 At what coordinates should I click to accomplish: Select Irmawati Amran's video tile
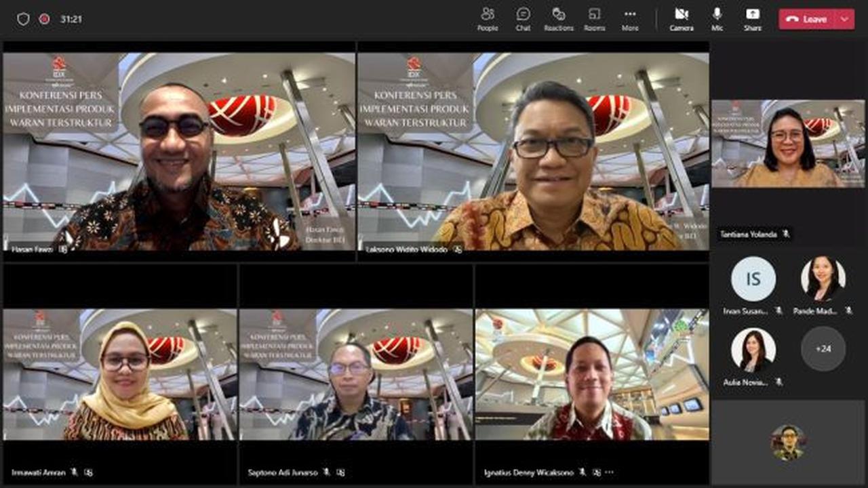click(x=120, y=375)
